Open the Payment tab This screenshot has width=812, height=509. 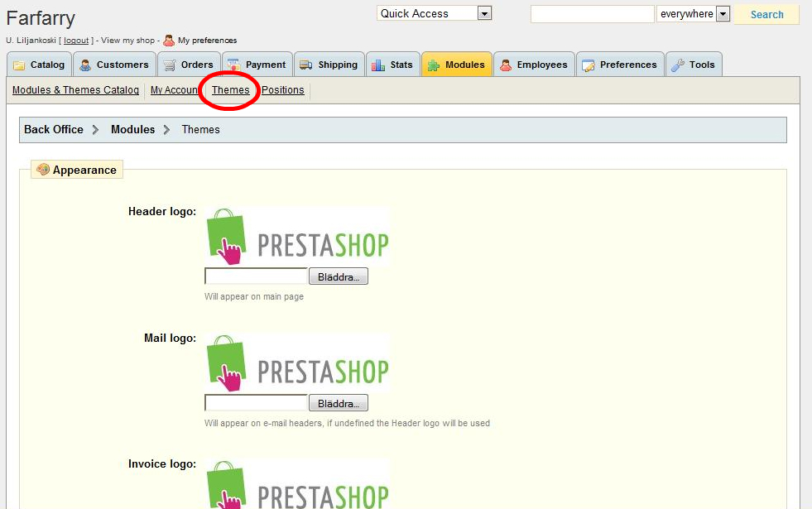(257, 65)
